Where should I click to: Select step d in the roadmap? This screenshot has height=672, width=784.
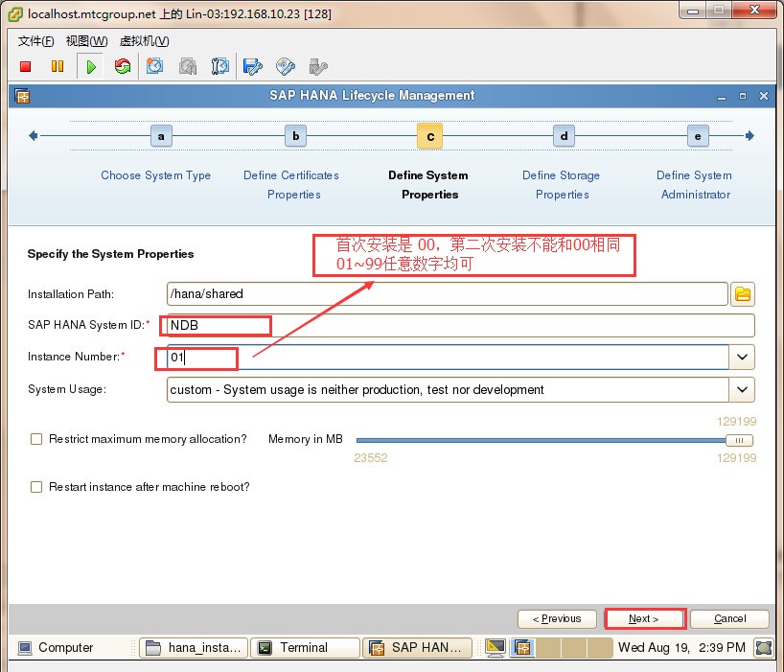pos(564,136)
